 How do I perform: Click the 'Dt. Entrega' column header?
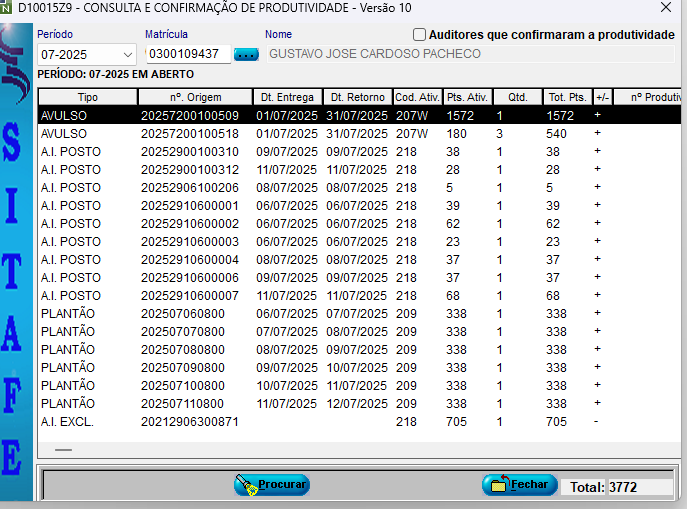[288, 97]
